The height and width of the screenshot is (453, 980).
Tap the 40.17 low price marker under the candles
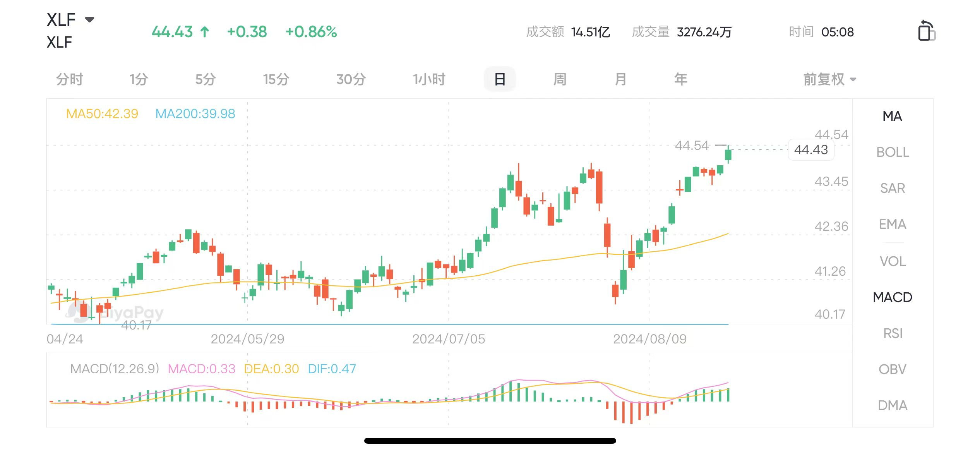(136, 325)
